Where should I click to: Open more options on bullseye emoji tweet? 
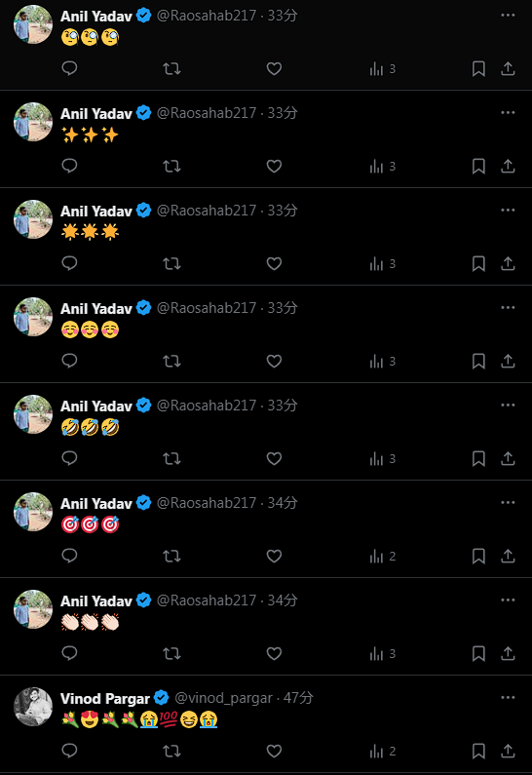point(508,502)
